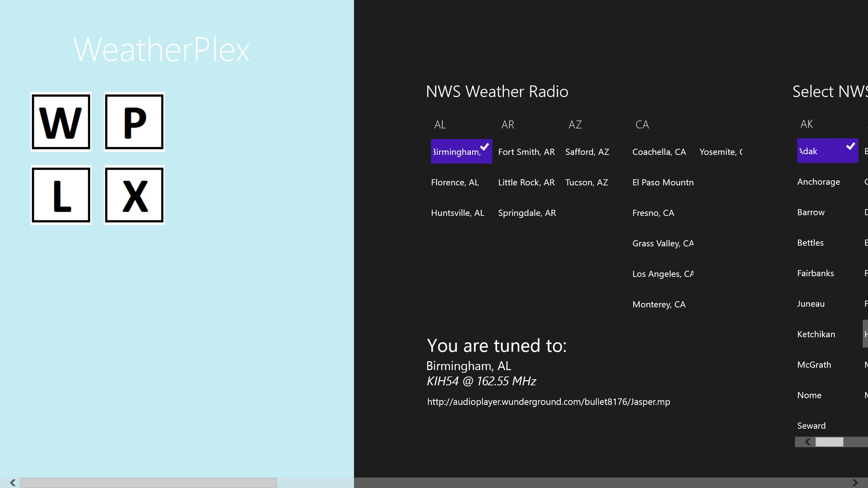Viewport: 868px width, 488px height.
Task: Click the L letter tile
Action: (x=61, y=195)
